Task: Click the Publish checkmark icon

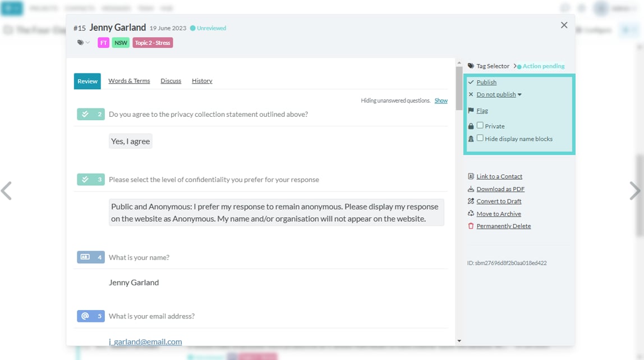Action: click(x=471, y=82)
